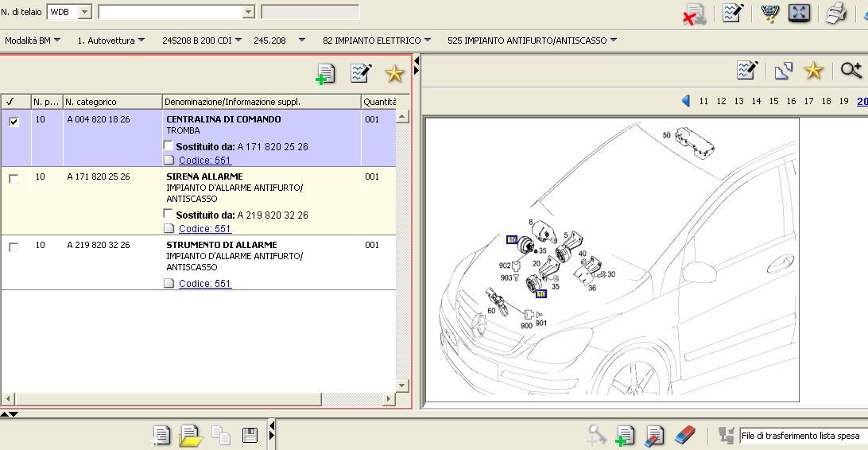Open 525 IMPIANTO ANTIFURTO/ANTISCASSO menu
This screenshot has height=450, width=868.
[x=532, y=40]
